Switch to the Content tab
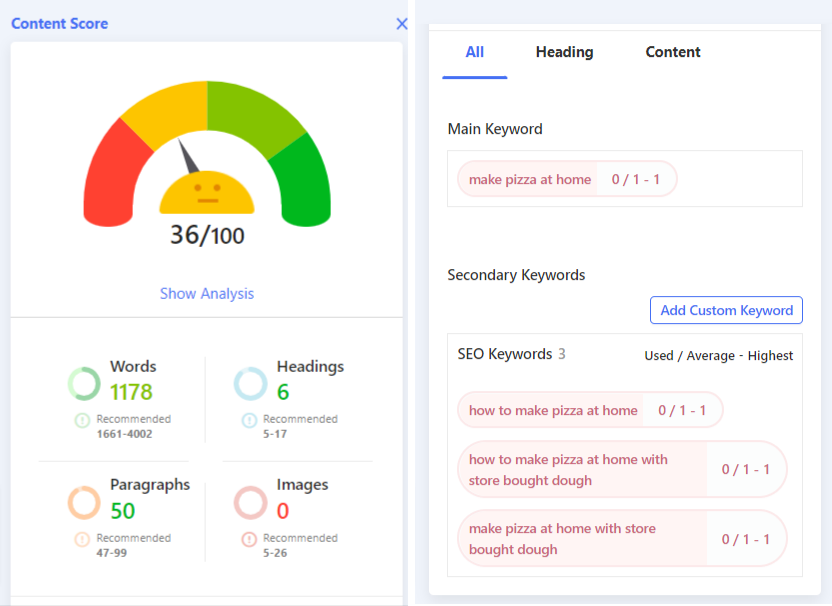 click(x=673, y=52)
